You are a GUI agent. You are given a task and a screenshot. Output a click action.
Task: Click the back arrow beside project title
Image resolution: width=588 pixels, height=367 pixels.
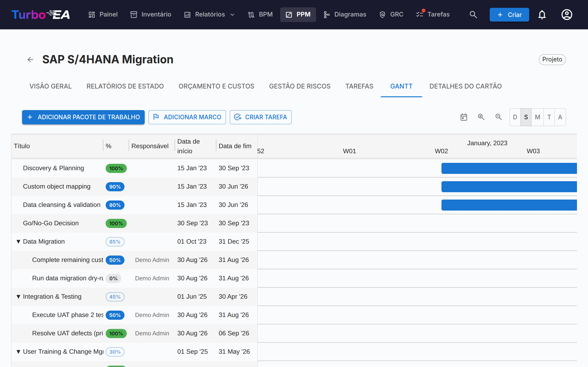[x=30, y=59]
